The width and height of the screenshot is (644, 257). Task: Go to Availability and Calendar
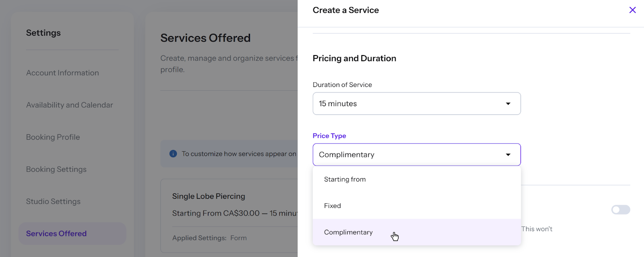tap(70, 105)
